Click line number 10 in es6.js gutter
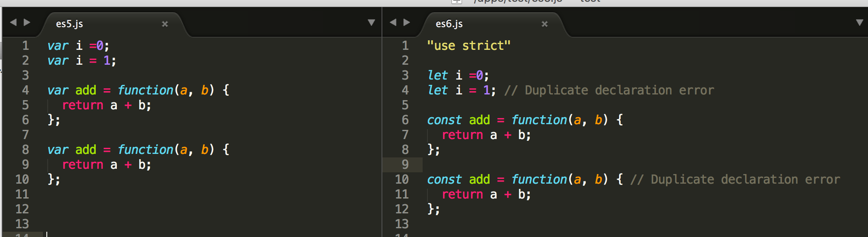868x237 pixels. [402, 179]
